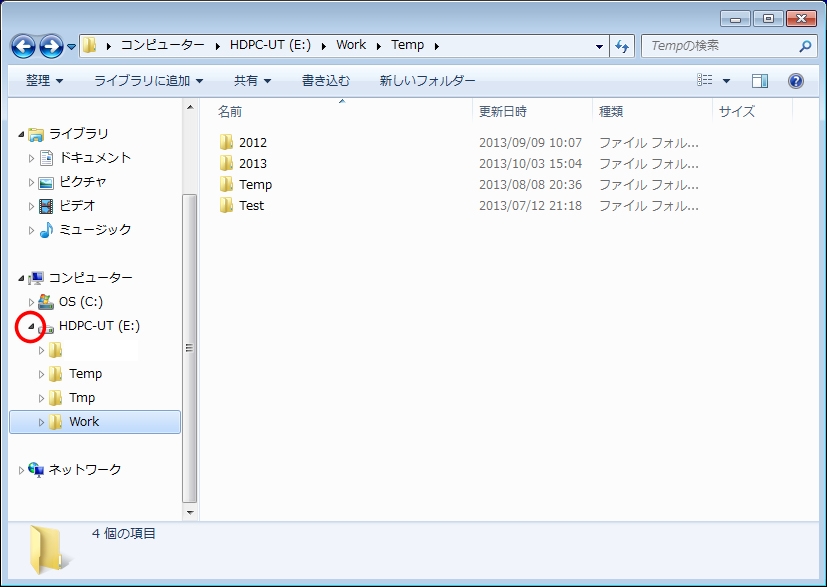Click date 2013/10/03 15:04
827x587 pixels.
coord(530,163)
